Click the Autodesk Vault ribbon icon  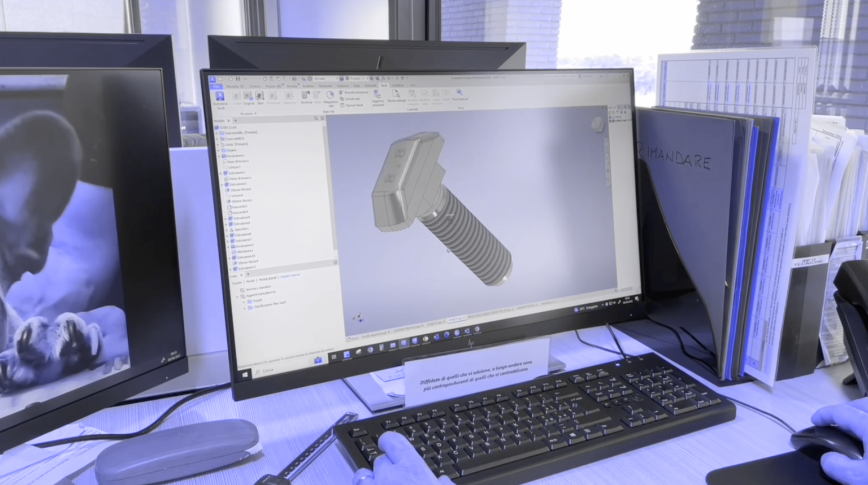click(220, 96)
